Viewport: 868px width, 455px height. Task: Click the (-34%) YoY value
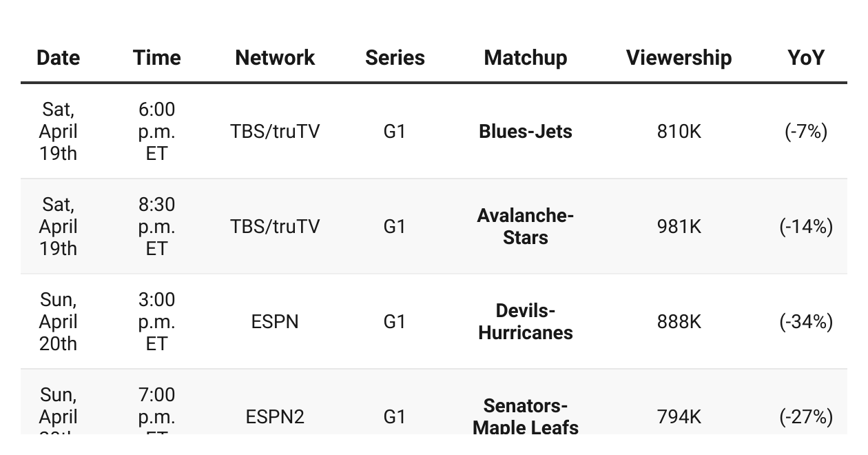tap(806, 322)
